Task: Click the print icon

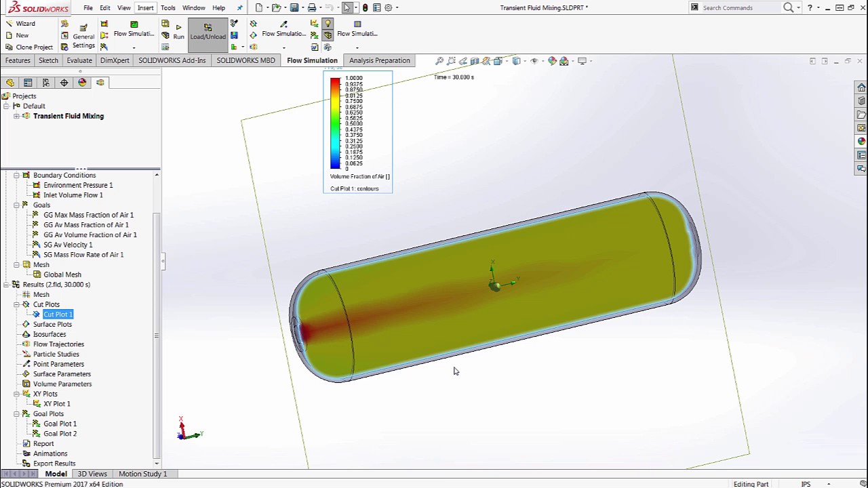Action: coord(311,7)
